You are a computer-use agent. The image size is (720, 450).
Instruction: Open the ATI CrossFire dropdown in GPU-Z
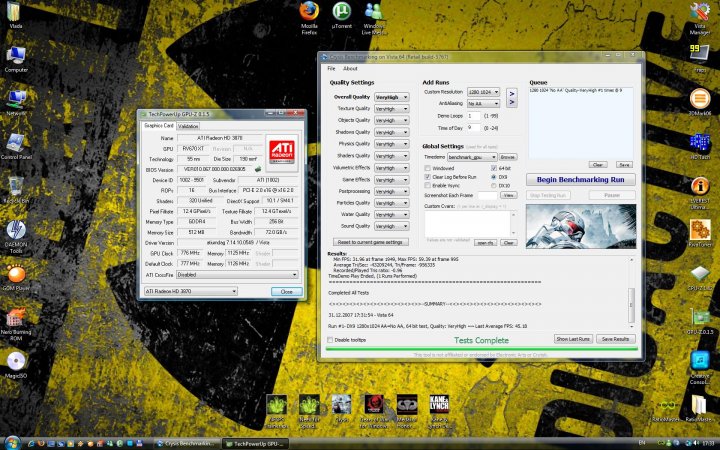(237, 275)
